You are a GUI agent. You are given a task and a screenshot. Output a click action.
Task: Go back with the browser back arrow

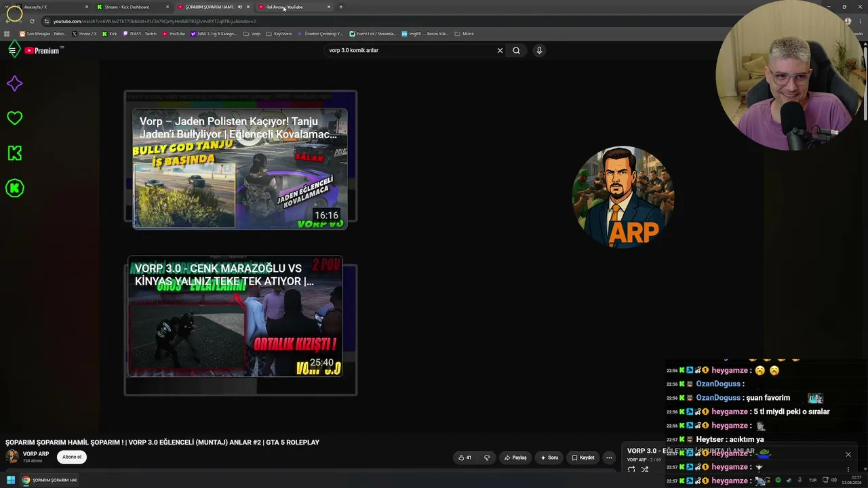[x=8, y=21]
